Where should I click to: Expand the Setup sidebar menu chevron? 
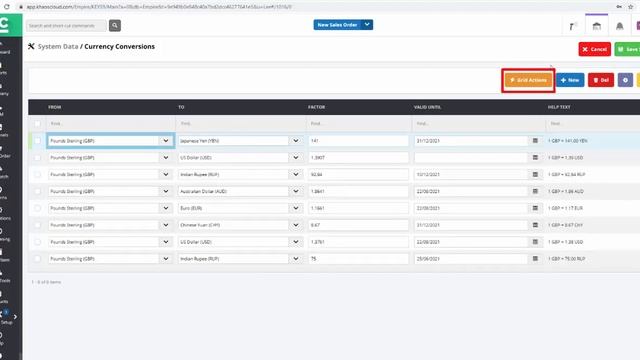pyautogui.click(x=16, y=317)
